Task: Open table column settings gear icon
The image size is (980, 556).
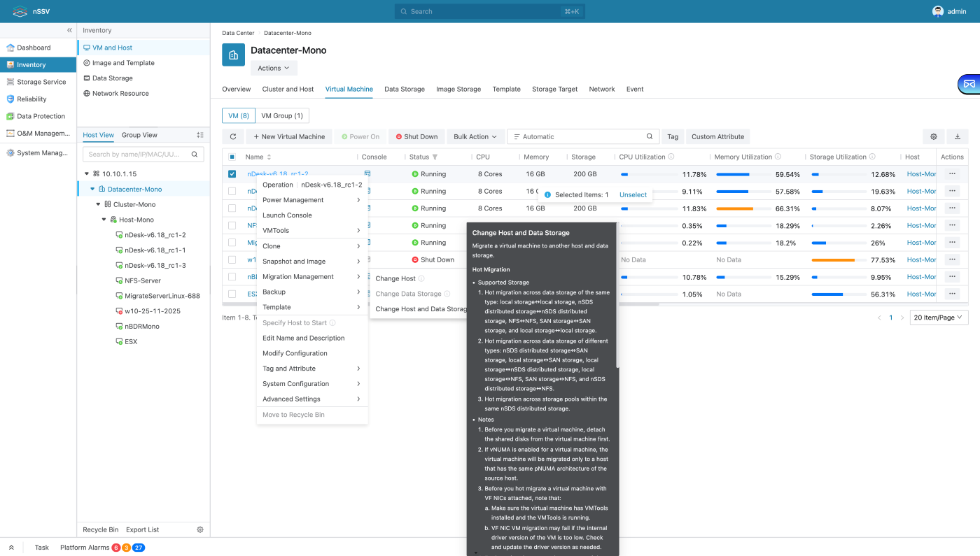Action: [x=933, y=136]
